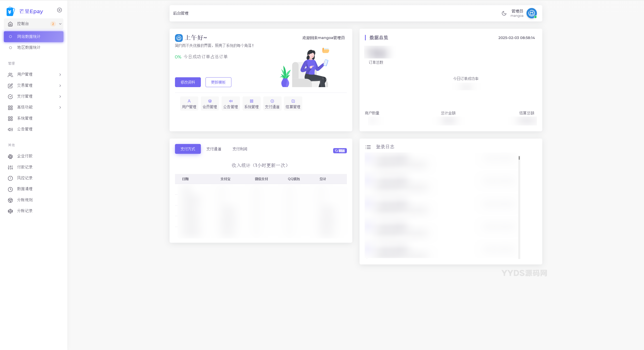
Task: Toggle dark mode moon icon
Action: tap(504, 13)
